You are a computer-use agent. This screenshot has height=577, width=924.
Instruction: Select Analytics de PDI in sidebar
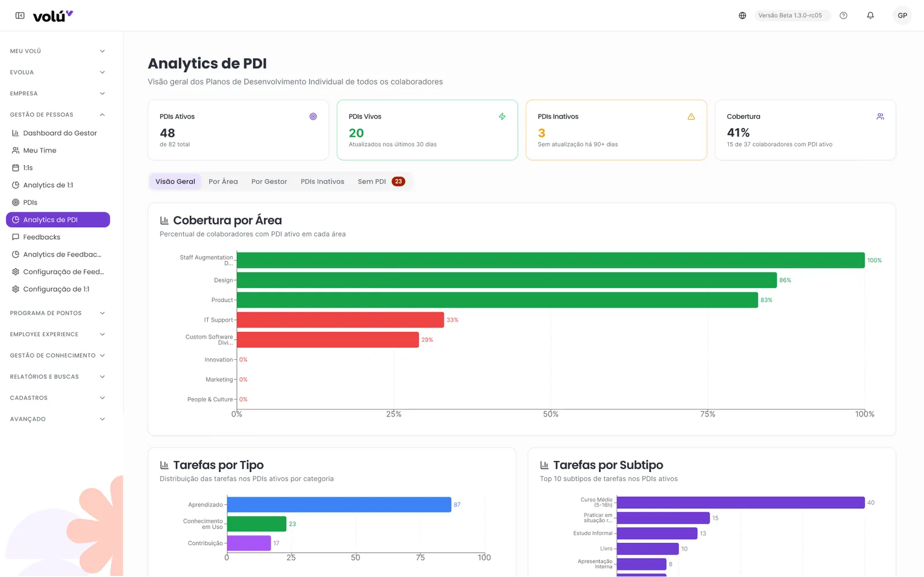pyautogui.click(x=58, y=219)
